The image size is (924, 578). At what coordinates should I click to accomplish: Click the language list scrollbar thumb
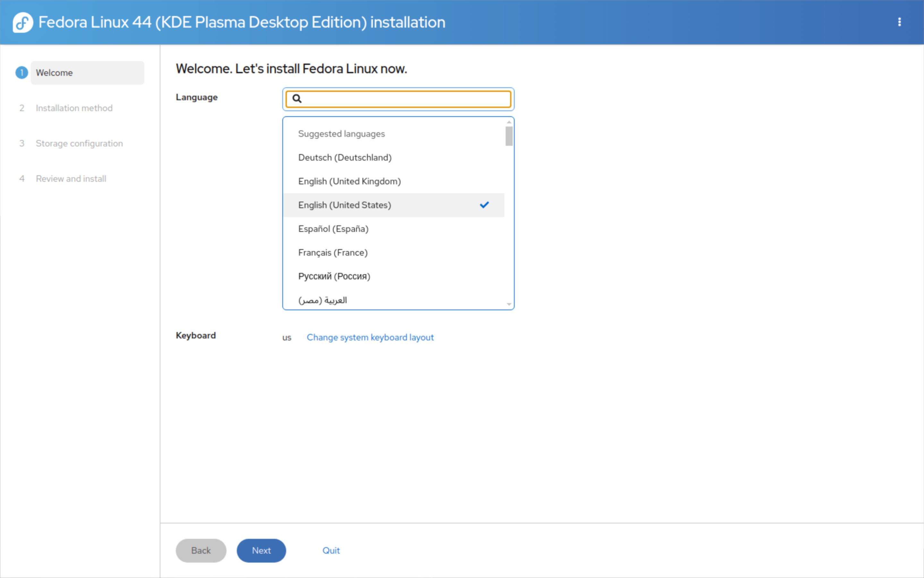pos(509,136)
